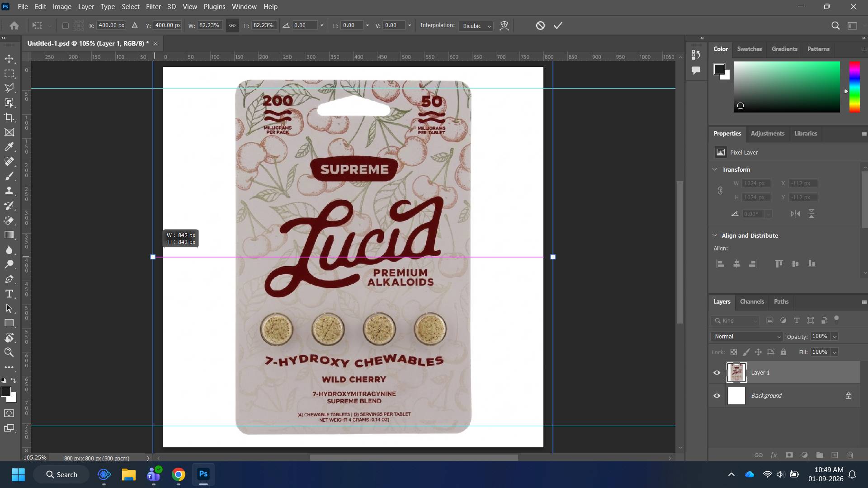Click the Search box on taskbar
Screen dimensions: 868x488
click(62, 474)
